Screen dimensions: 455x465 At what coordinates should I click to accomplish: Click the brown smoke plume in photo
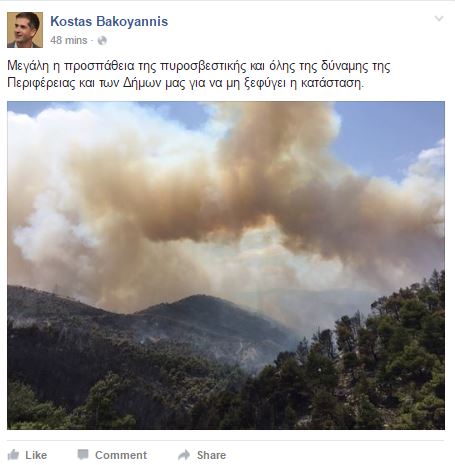click(253, 187)
